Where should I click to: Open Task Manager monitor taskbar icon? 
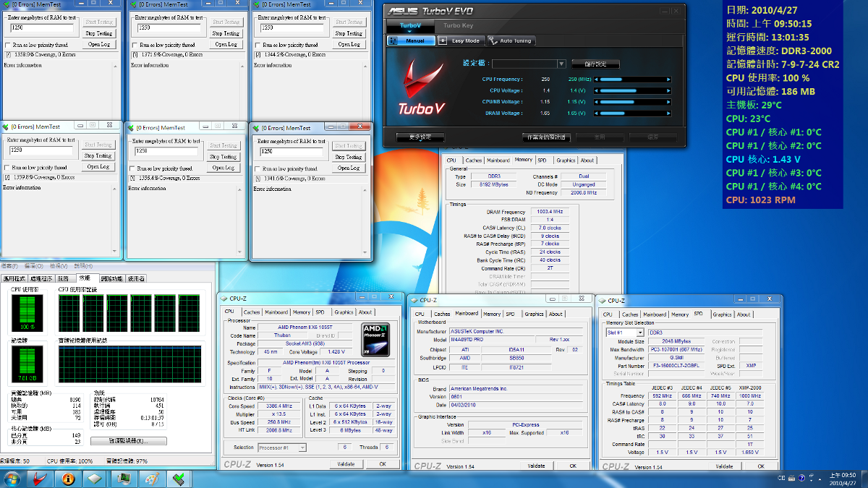tap(123, 478)
